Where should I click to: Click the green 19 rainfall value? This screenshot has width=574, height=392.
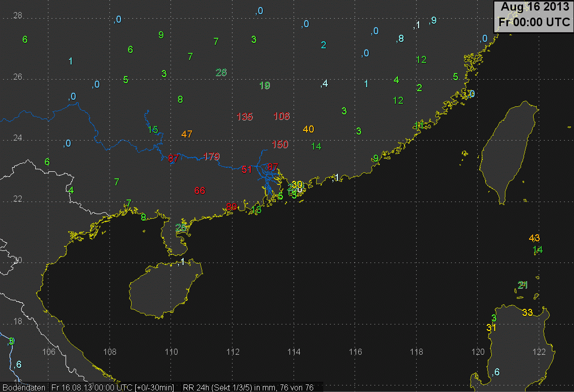[x=264, y=86]
